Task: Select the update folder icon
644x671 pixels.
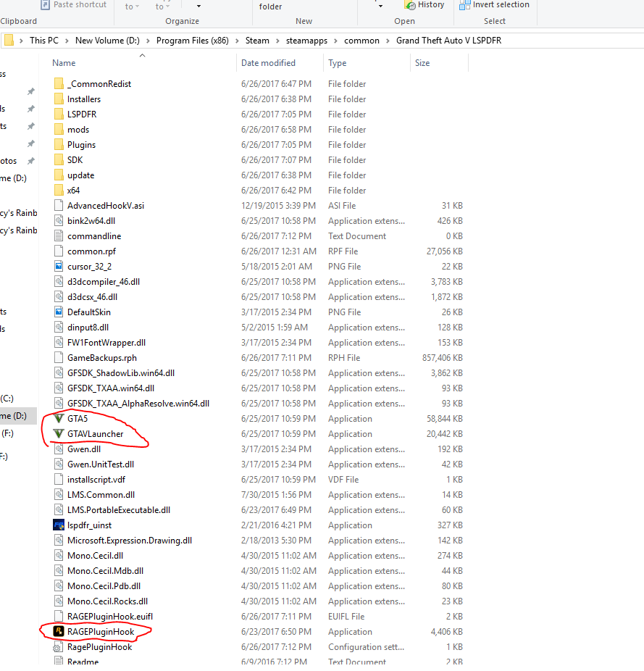Action: [59, 175]
